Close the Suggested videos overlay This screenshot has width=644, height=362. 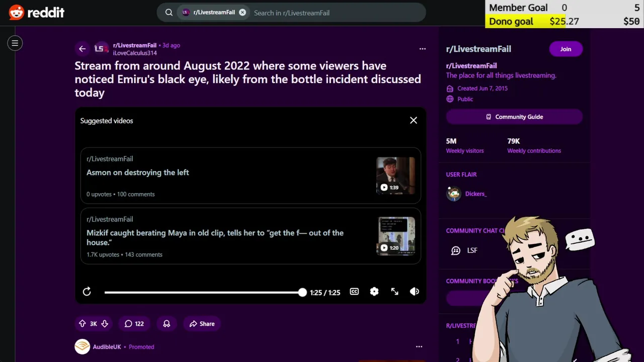[x=414, y=120]
